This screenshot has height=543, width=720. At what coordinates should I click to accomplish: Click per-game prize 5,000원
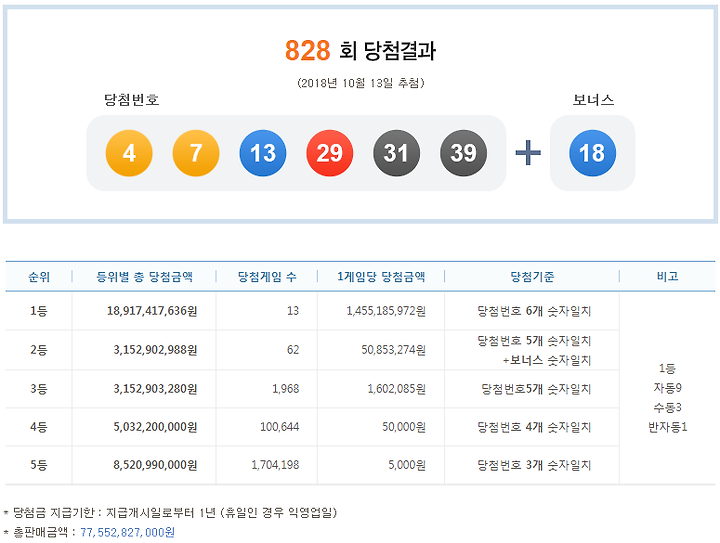point(407,465)
